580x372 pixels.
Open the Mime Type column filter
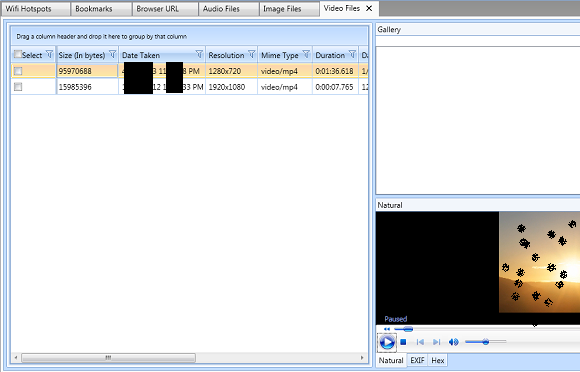[306, 54]
